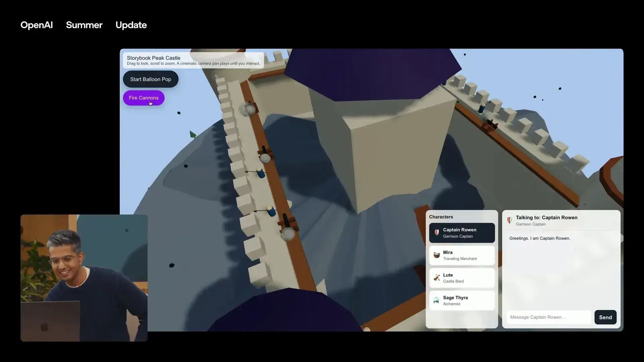Click the Storybook Peak Castle title card
This screenshot has width=644, height=362.
[193, 60]
